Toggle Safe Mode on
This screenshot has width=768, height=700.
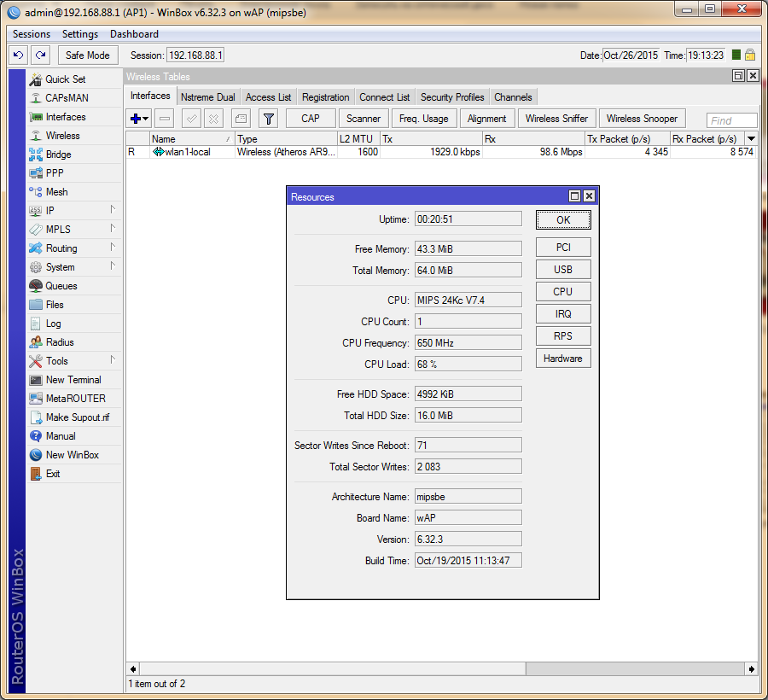(x=88, y=55)
